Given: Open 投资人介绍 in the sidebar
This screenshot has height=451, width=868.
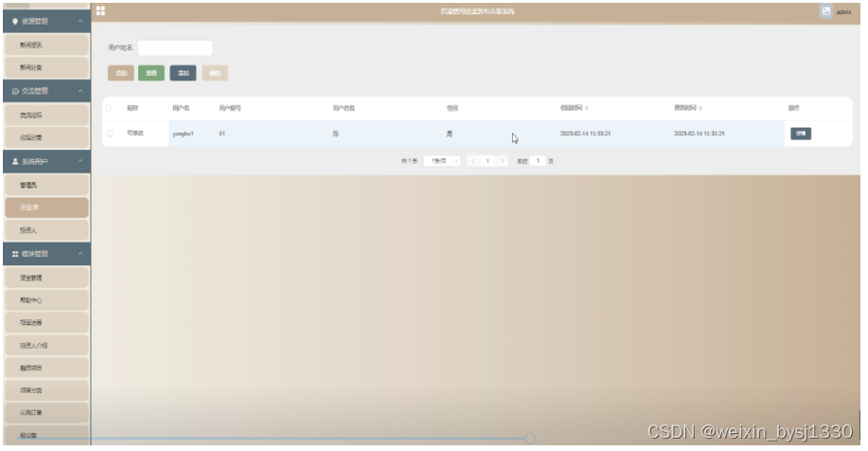Looking at the screenshot, I should click(x=46, y=345).
